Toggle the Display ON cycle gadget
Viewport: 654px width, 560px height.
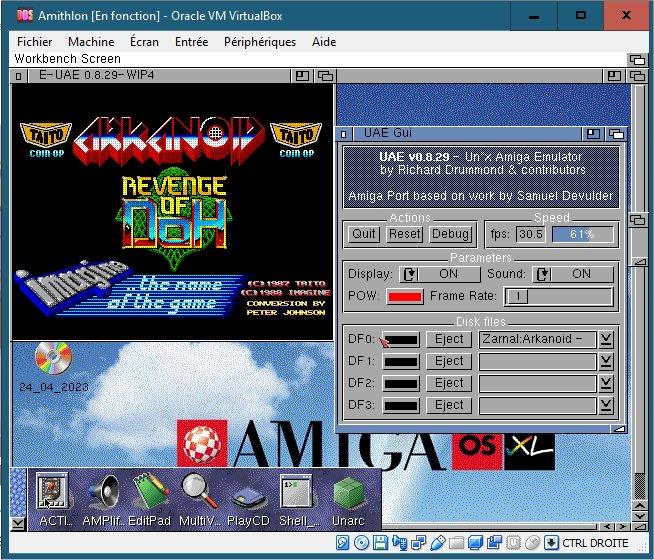[x=439, y=274]
